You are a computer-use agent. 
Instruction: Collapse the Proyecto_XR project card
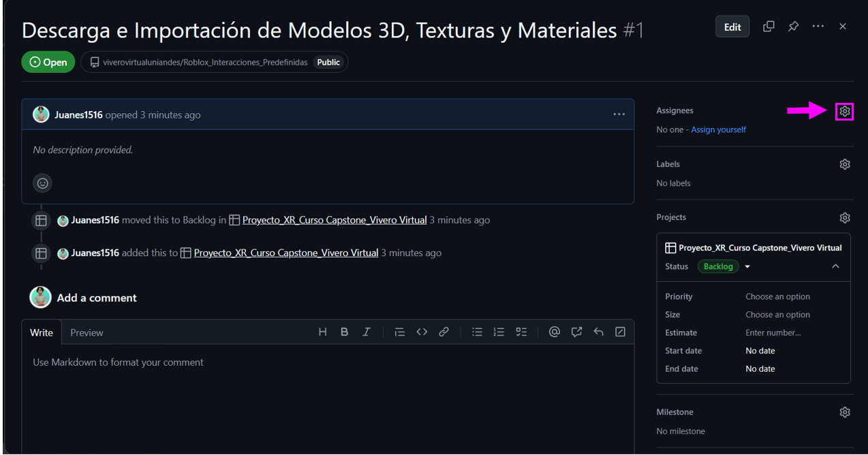(x=835, y=266)
